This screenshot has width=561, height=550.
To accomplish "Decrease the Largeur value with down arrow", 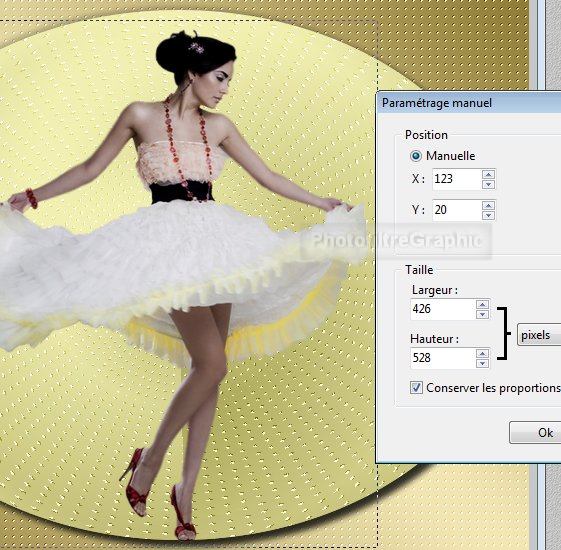I will click(482, 315).
